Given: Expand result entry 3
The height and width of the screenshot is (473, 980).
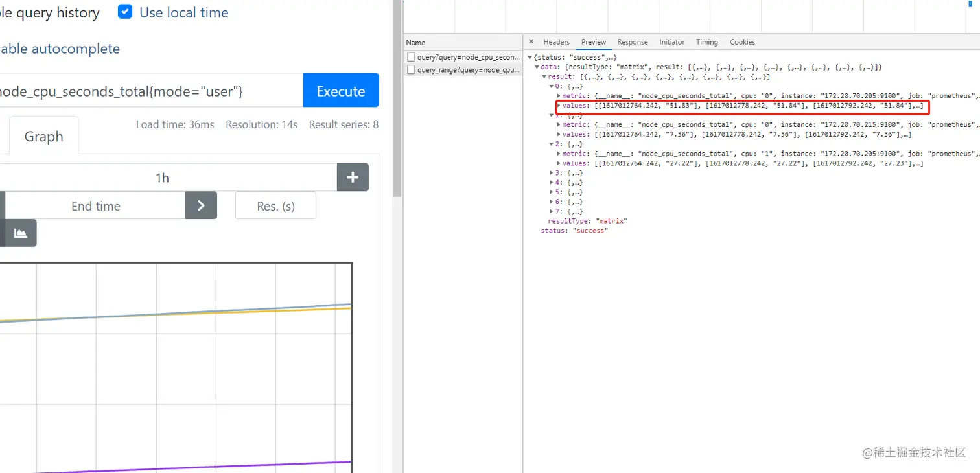Looking at the screenshot, I should coord(552,173).
